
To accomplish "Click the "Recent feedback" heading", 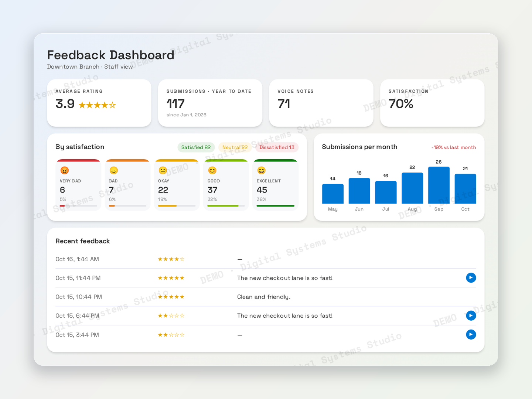I will (x=83, y=241).
